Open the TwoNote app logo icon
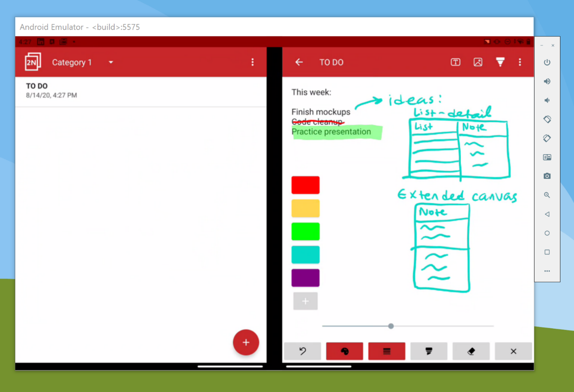The height and width of the screenshot is (392, 574). (x=32, y=62)
